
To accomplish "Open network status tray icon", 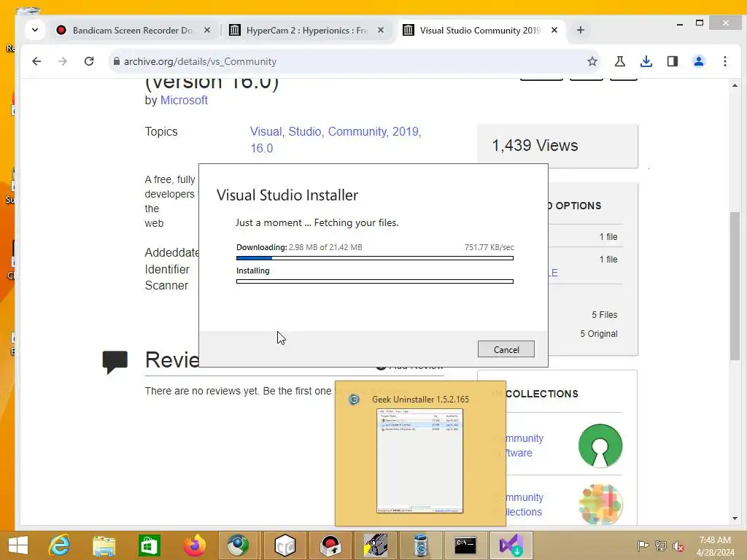I will [660, 545].
